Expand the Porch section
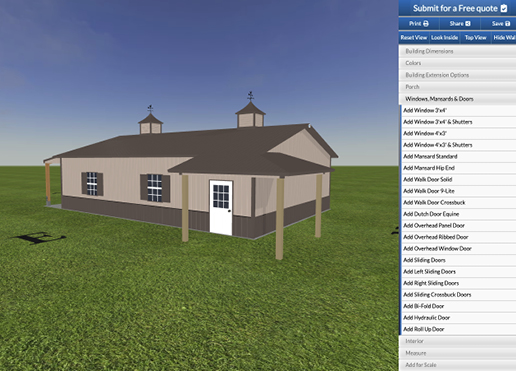 click(457, 87)
